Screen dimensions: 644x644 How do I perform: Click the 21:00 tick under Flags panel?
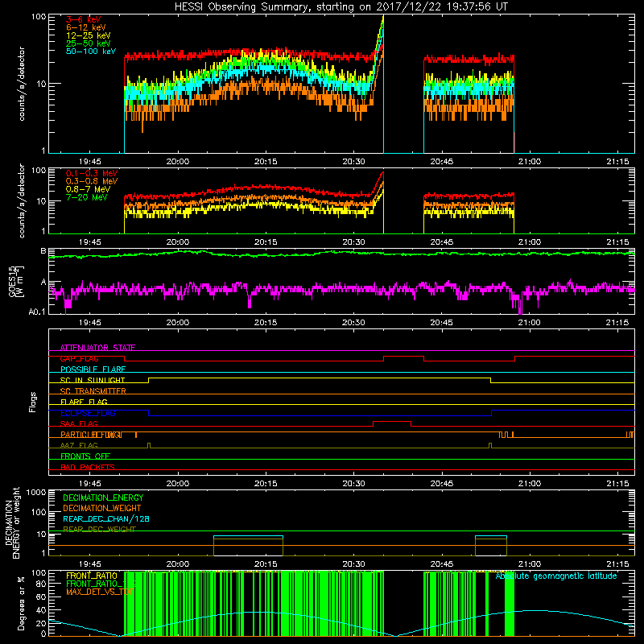point(530,484)
